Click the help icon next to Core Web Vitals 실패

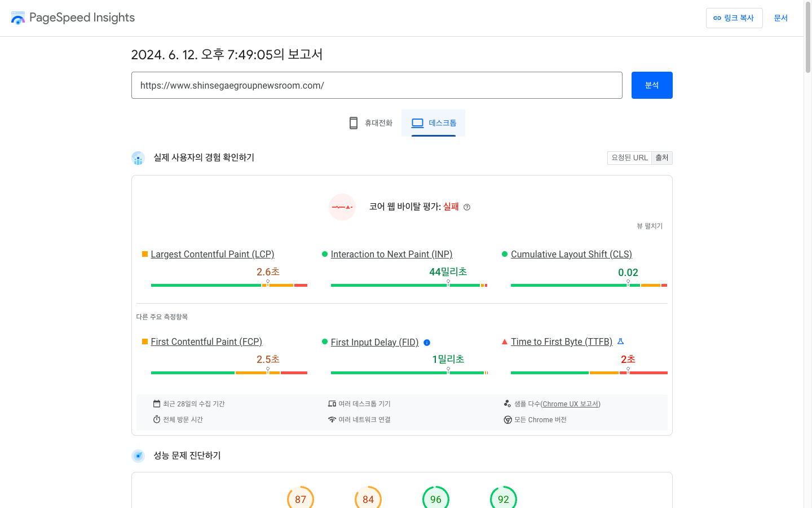pyautogui.click(x=467, y=207)
